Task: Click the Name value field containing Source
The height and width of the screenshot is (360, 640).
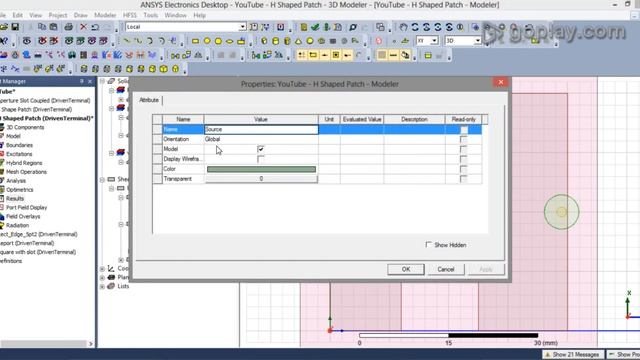Action: [261, 129]
